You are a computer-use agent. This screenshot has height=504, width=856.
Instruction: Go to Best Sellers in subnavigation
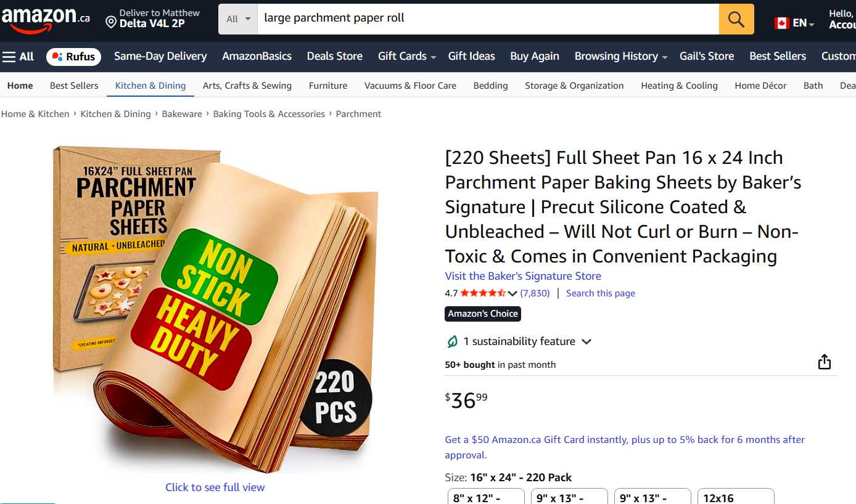pos(74,86)
